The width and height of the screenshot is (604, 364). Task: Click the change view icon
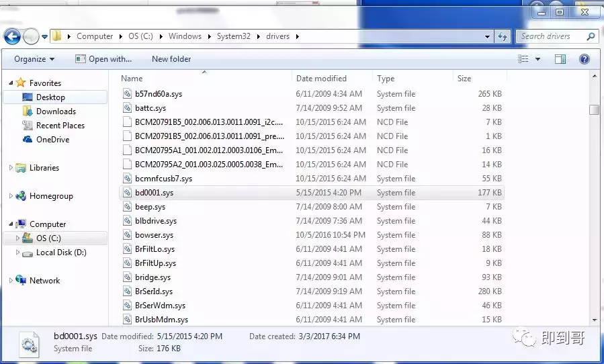pos(523,59)
